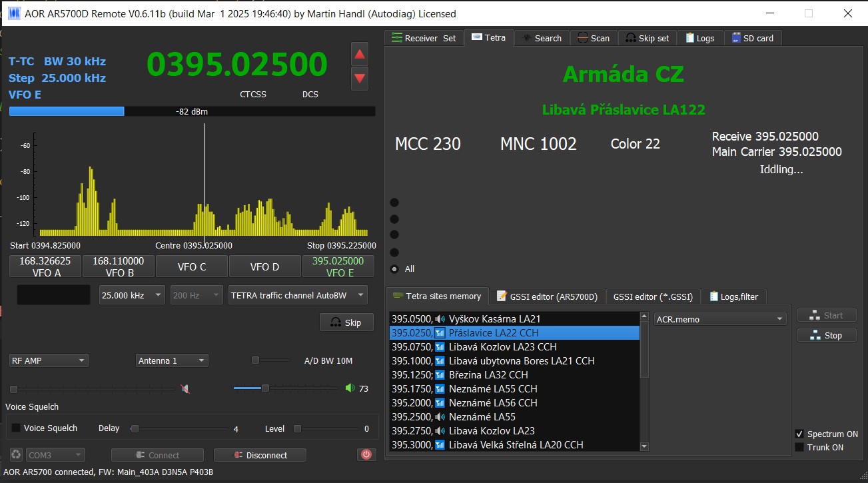868x483 pixels.
Task: Click signal icon on Libavá Velká Střelná row
Action: [440, 444]
